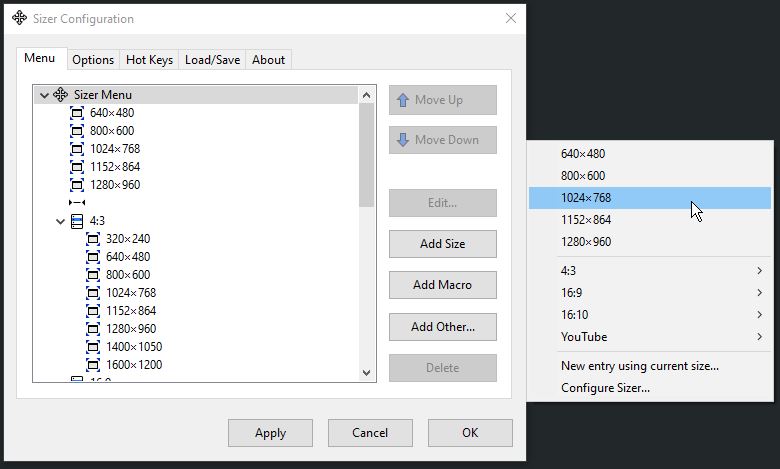Collapse the Sizer Menu tree root
This screenshot has width=780, height=469.
(44, 95)
